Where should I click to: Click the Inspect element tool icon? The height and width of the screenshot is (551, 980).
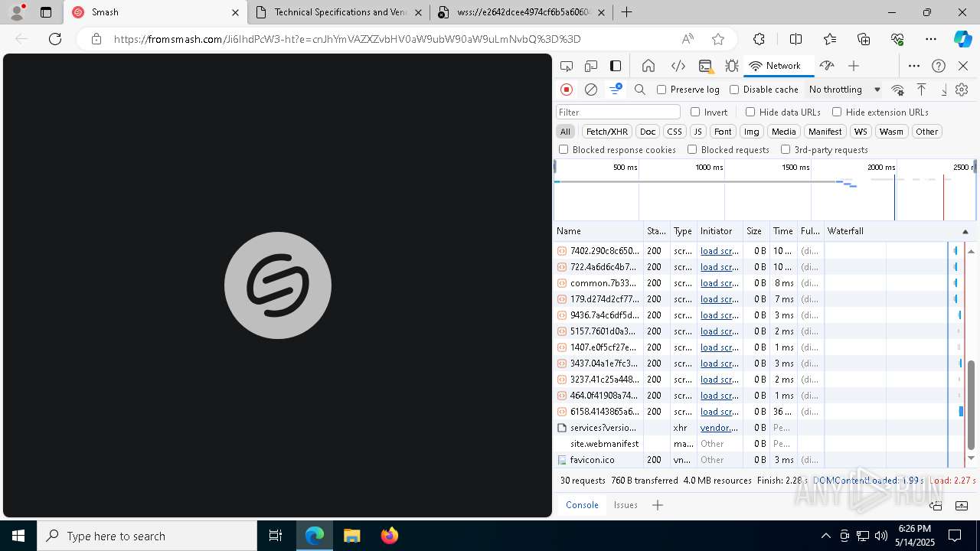567,66
